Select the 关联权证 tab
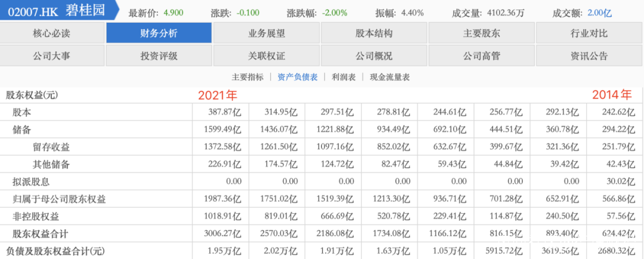The image size is (644, 259). pyautogui.click(x=267, y=55)
